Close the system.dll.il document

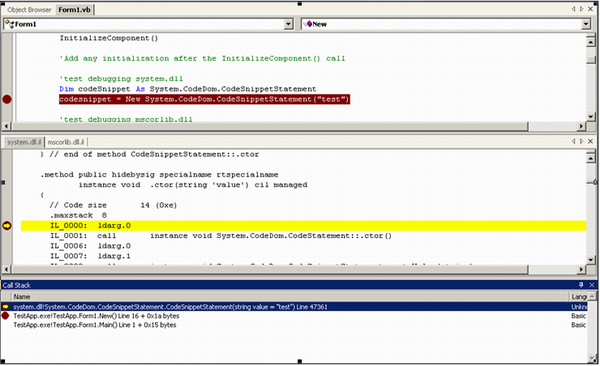coord(590,141)
